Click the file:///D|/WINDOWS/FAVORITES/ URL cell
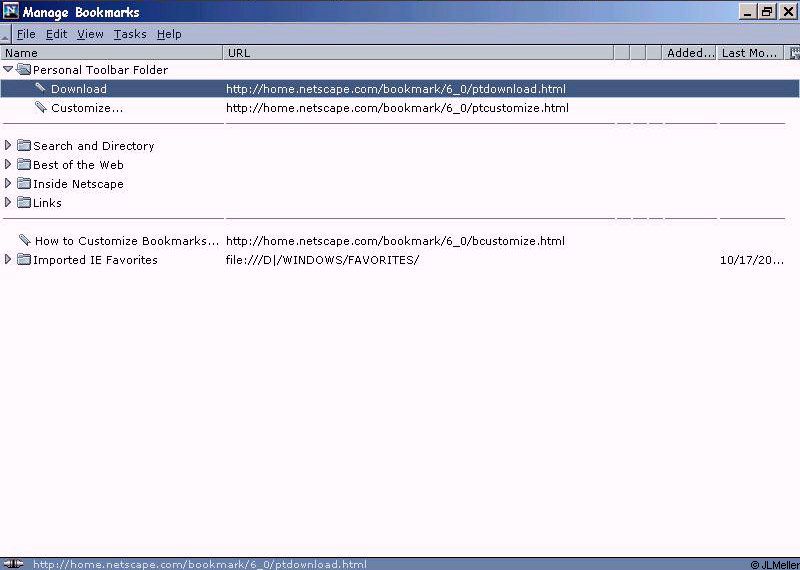 [322, 260]
